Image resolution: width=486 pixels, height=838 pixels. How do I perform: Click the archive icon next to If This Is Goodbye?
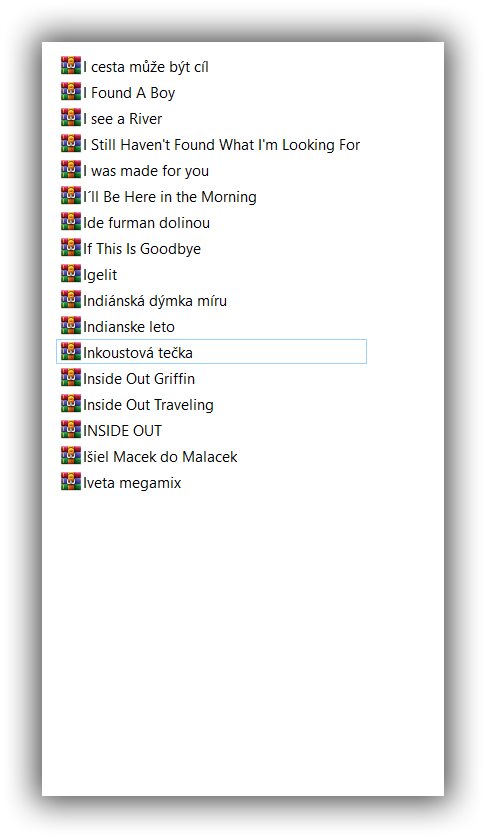click(71, 247)
